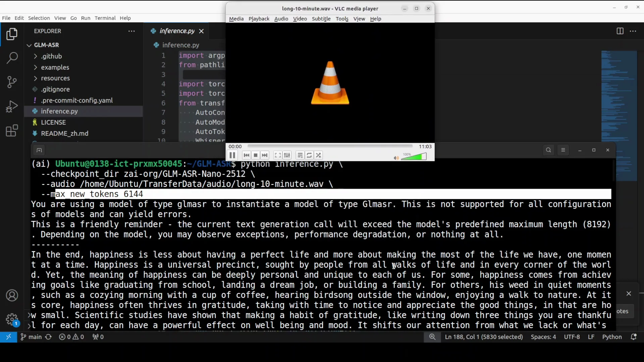Mute VLC audio via speaker icon
644x362 pixels.
pyautogui.click(x=396, y=158)
